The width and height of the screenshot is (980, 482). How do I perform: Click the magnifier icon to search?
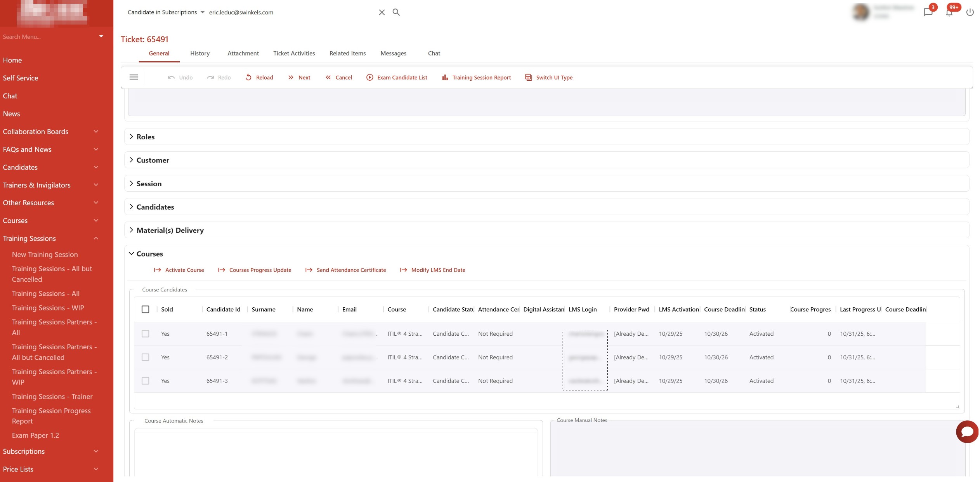pos(396,12)
